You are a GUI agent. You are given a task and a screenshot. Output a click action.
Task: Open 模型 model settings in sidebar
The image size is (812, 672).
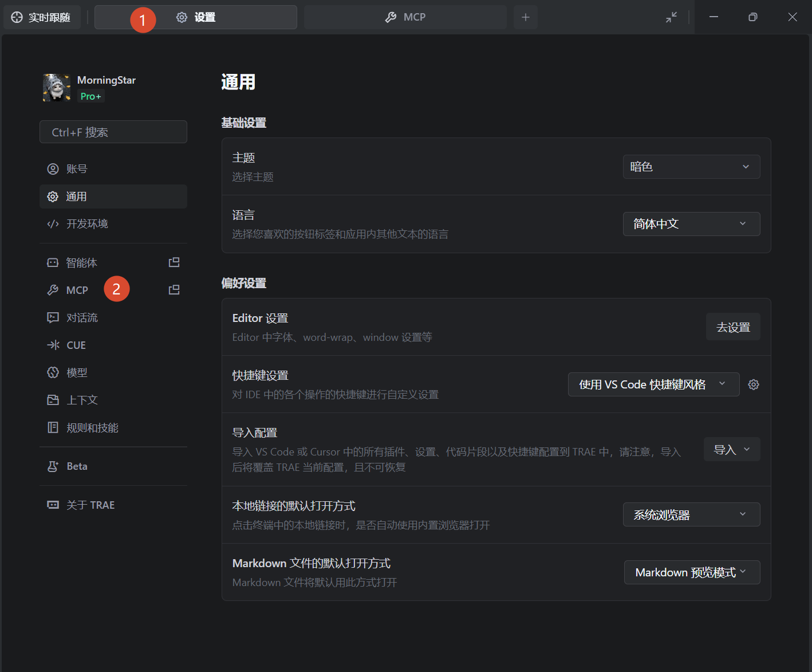[77, 373]
